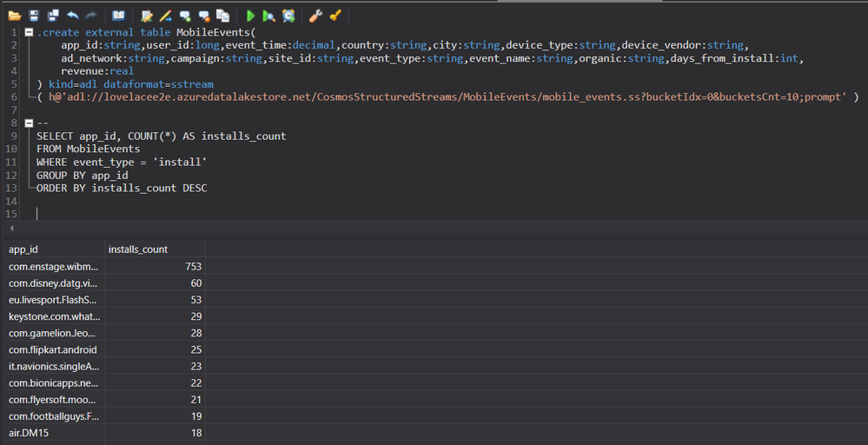
Task: Click the comment bubble with green plus
Action: (x=185, y=16)
